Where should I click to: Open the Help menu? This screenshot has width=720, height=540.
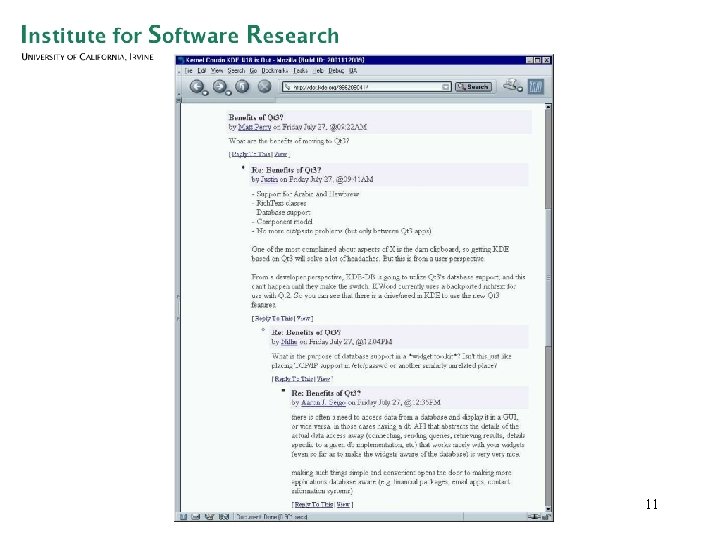[x=318, y=71]
